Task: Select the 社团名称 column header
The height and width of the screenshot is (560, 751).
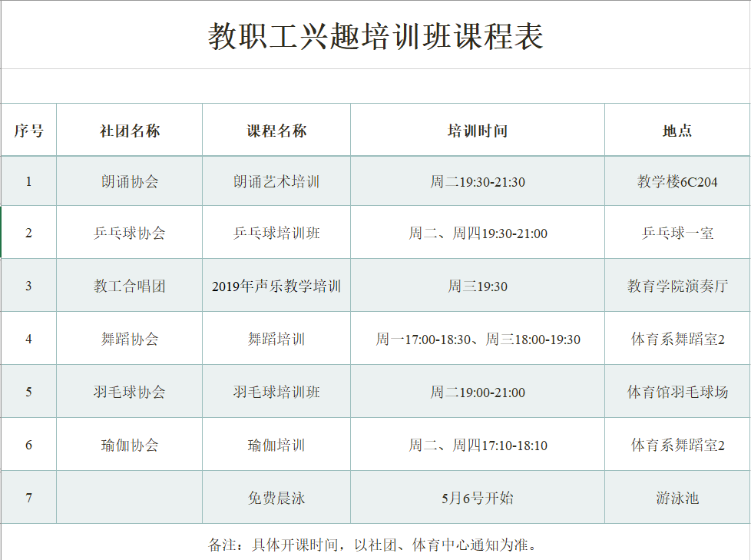Action: coord(129,129)
